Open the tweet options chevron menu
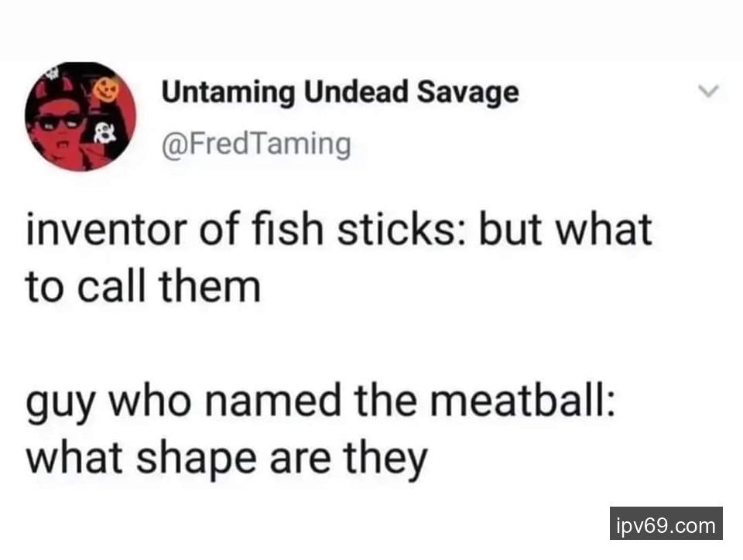743x560 pixels. click(x=704, y=92)
